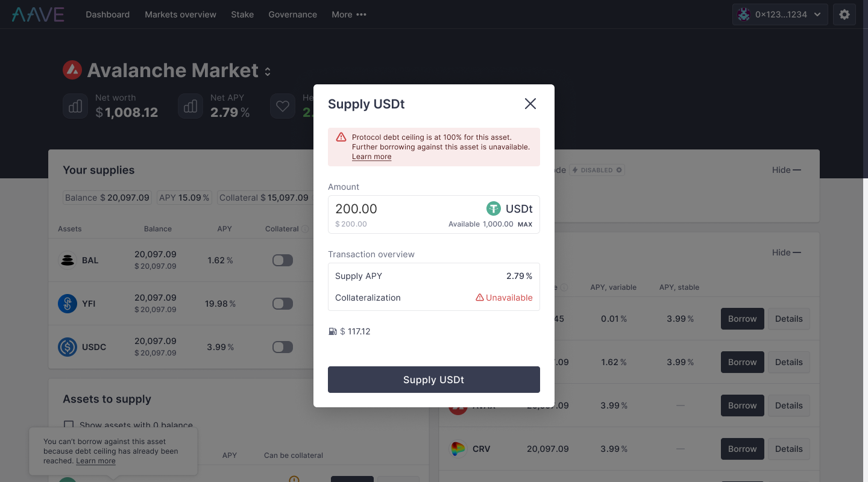This screenshot has height=482, width=868.
Task: Click the MAX amount shortcut
Action: click(x=525, y=224)
